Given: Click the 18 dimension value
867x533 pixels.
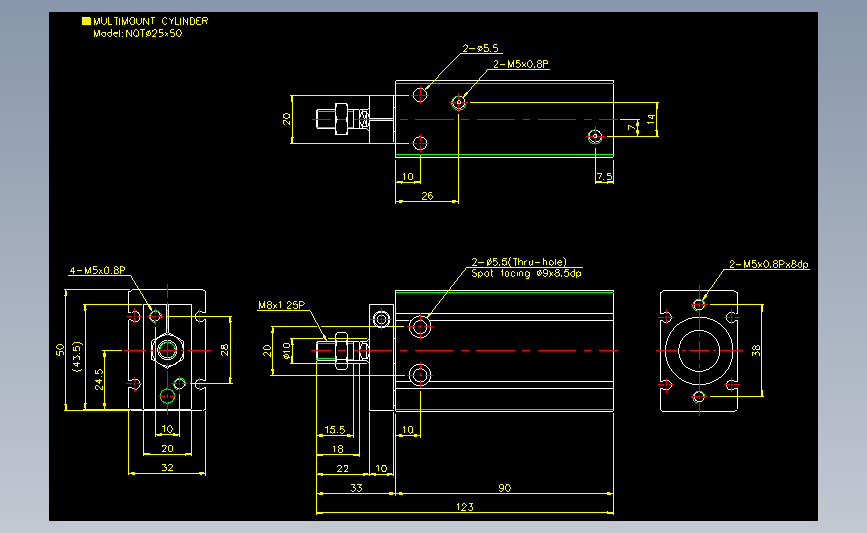Looking at the screenshot, I should click(x=337, y=449).
